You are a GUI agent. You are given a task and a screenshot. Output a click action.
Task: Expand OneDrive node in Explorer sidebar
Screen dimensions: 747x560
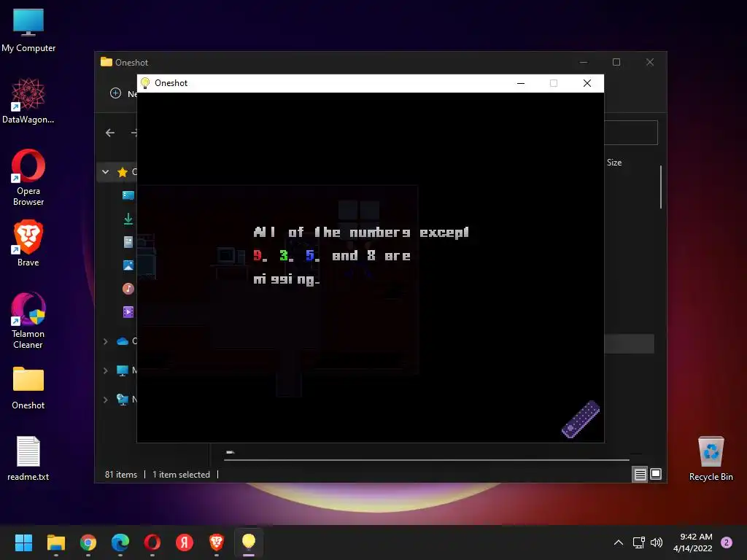tap(105, 341)
